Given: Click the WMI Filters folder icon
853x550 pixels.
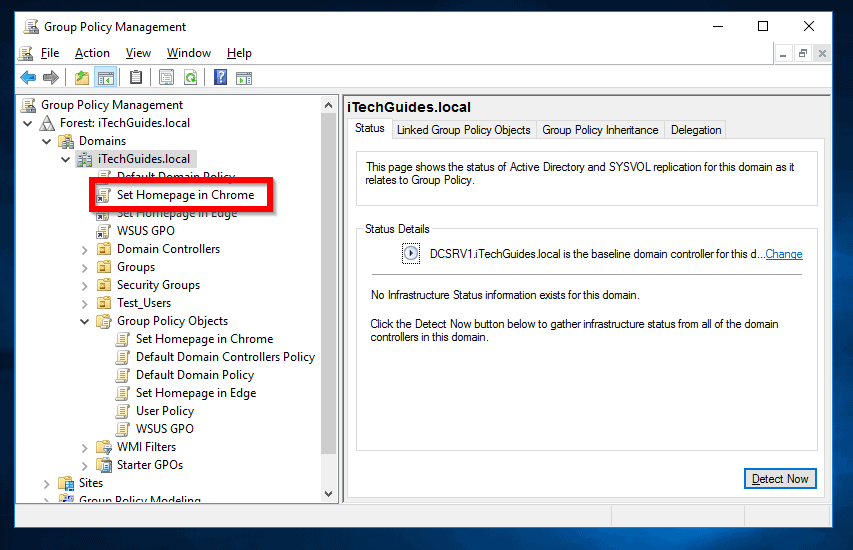Looking at the screenshot, I should [x=103, y=447].
